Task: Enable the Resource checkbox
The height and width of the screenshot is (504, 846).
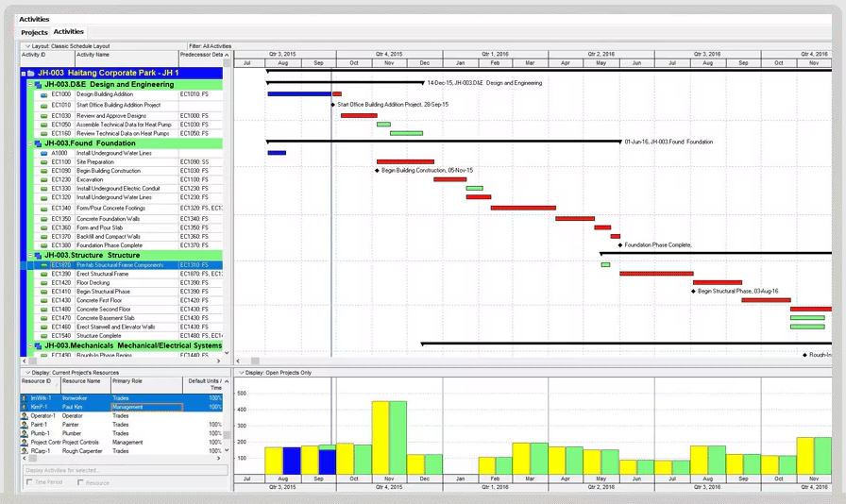Action: click(80, 482)
